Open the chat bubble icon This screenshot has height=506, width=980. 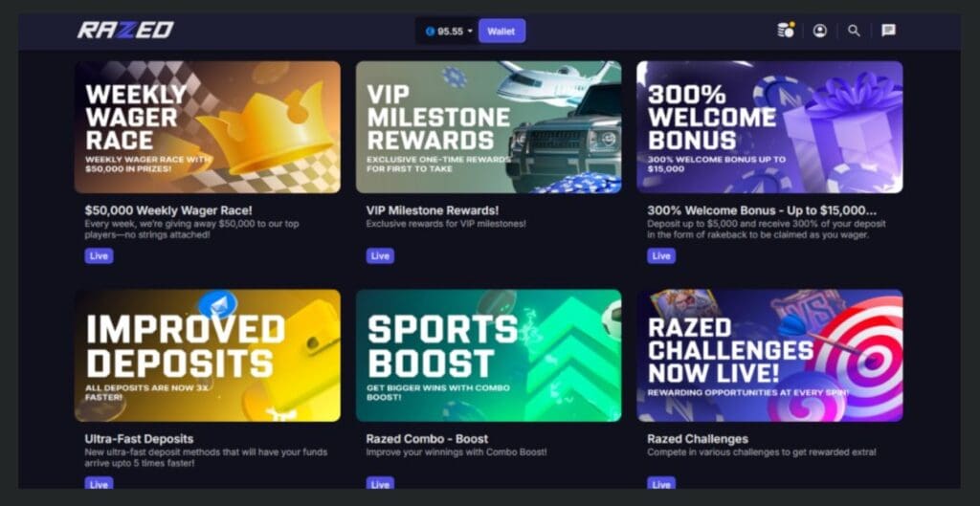[x=888, y=31]
